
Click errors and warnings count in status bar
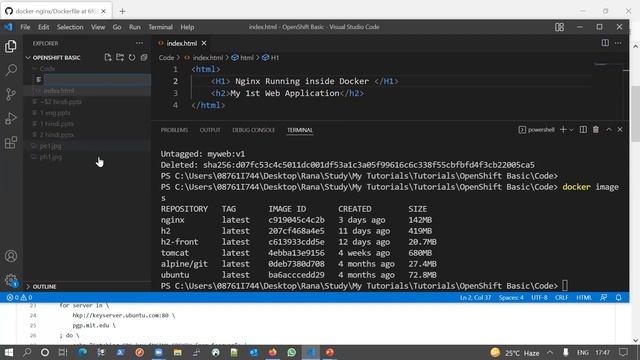pyautogui.click(x=19, y=298)
